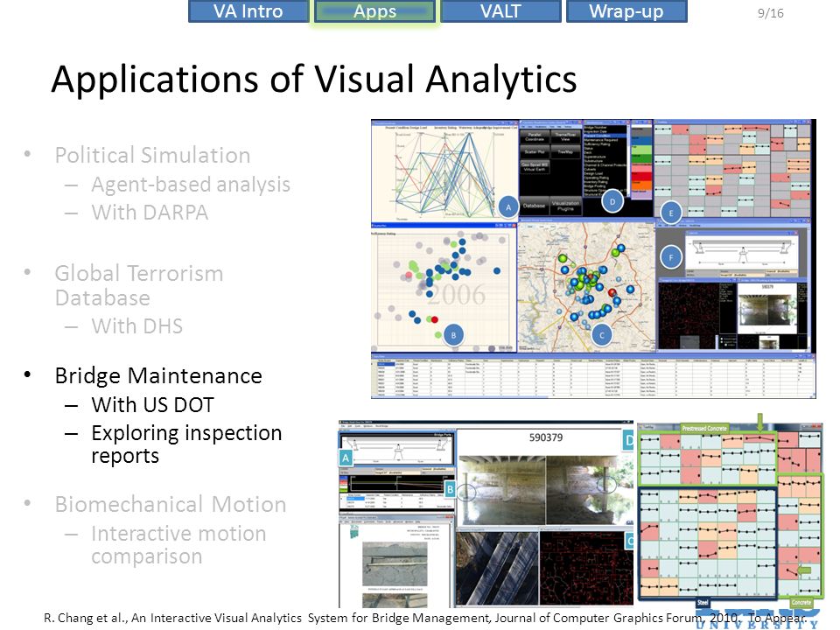The width and height of the screenshot is (840, 630).
Task: Open the red crack-map image in lower screenshot
Action: click(x=586, y=569)
